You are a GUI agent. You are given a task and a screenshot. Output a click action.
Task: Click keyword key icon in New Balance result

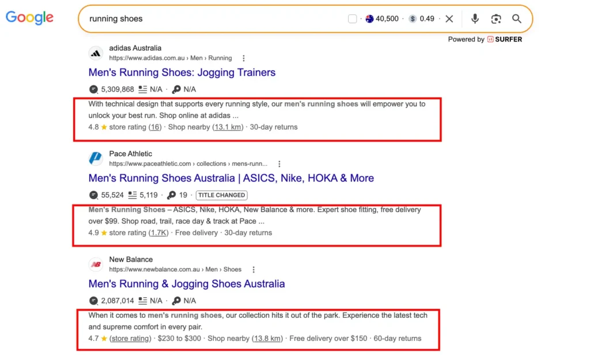tap(176, 301)
